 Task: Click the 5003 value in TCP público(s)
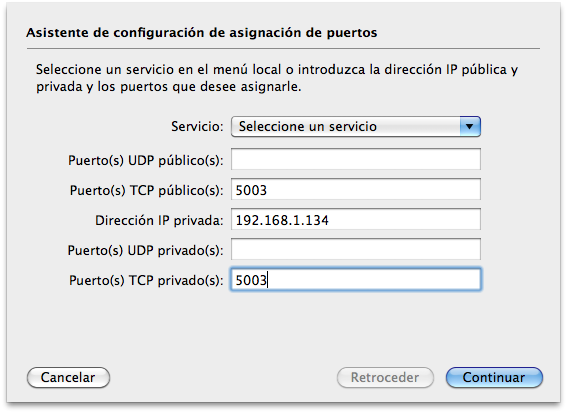point(251,190)
